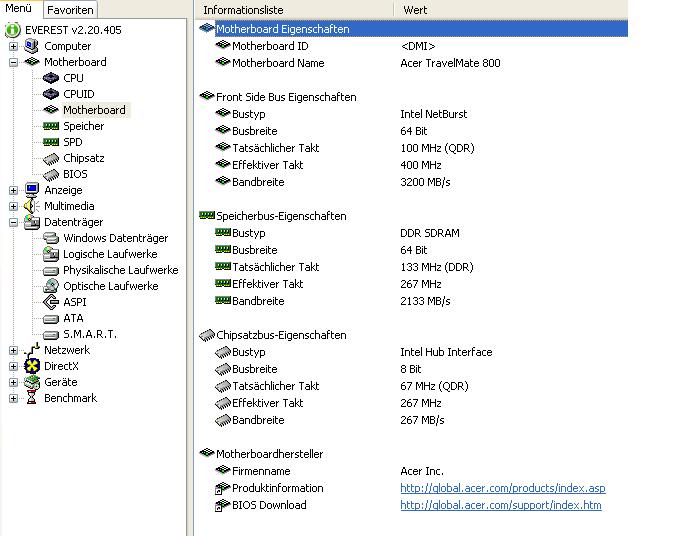Select the Speicher memory module icon
Screen dimensions: 700x536
coord(51,126)
